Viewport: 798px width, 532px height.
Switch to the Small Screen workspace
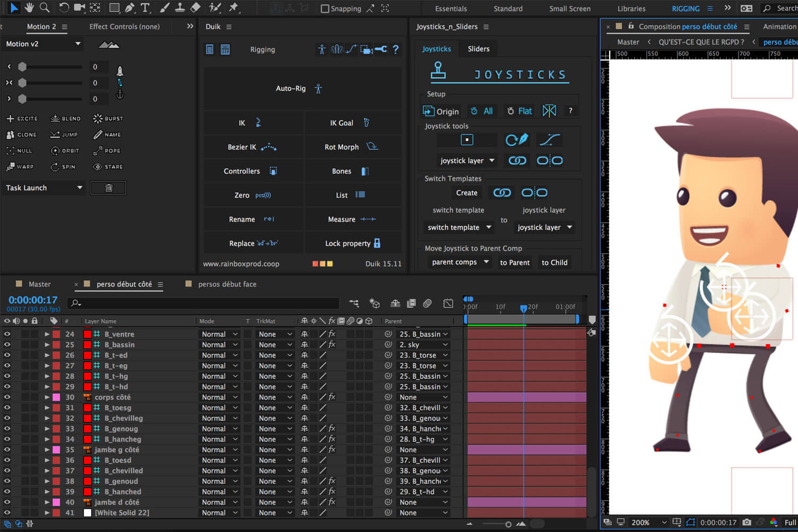click(570, 9)
